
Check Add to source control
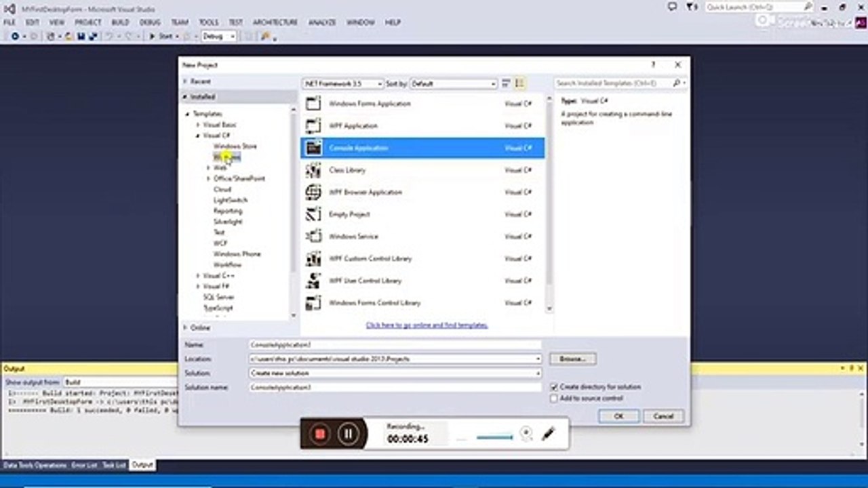tap(555, 399)
